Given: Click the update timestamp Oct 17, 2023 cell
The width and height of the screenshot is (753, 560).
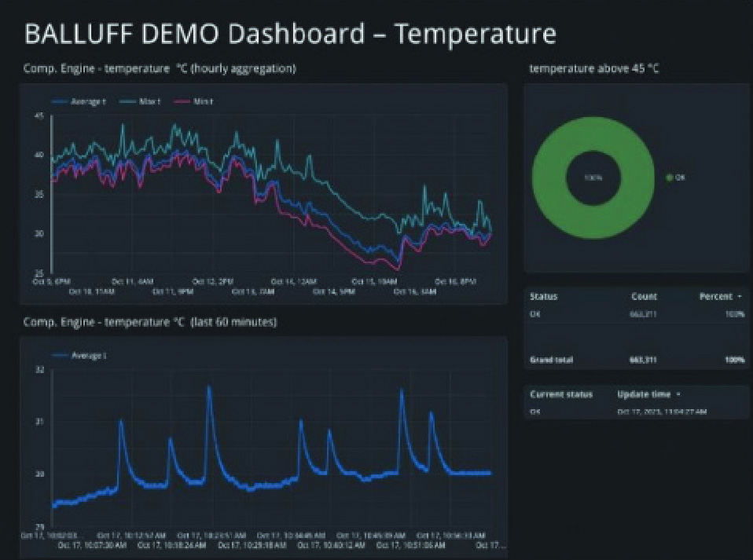Looking at the screenshot, I should [661, 411].
